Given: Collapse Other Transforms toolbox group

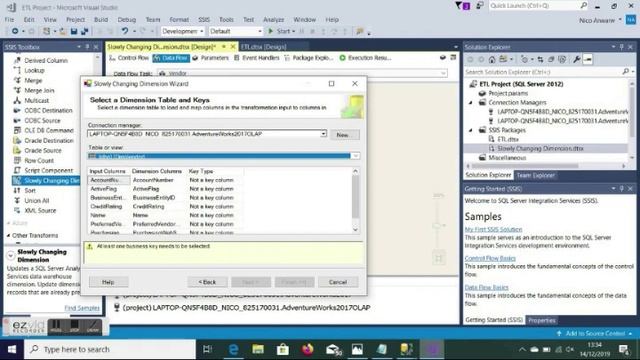Looking at the screenshot, I should [x=9, y=236].
